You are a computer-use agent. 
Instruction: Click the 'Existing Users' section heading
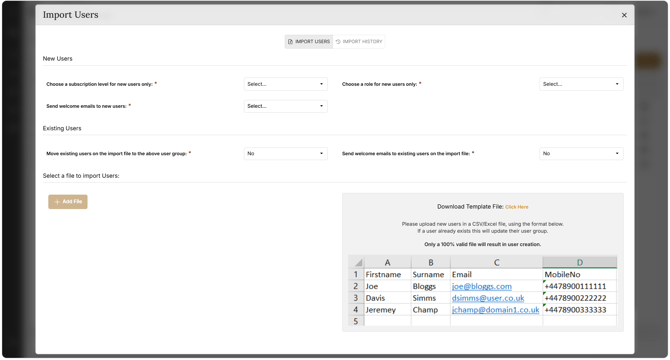click(62, 128)
